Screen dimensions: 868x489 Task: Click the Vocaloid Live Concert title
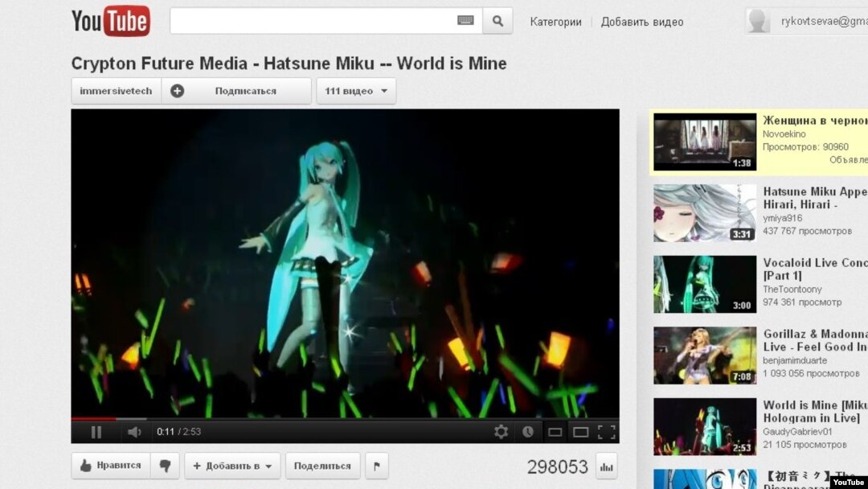pos(816,269)
